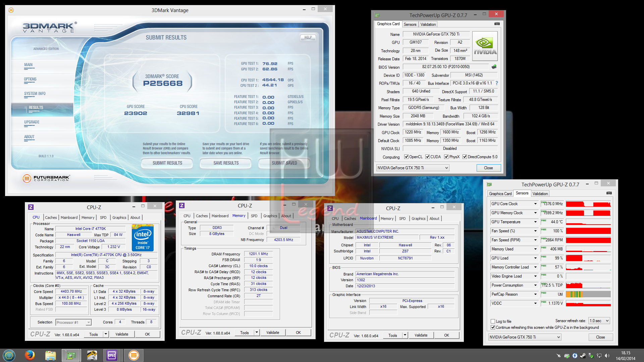Toggle the PhysX checkbox
This screenshot has width=644, height=362.
point(446,157)
